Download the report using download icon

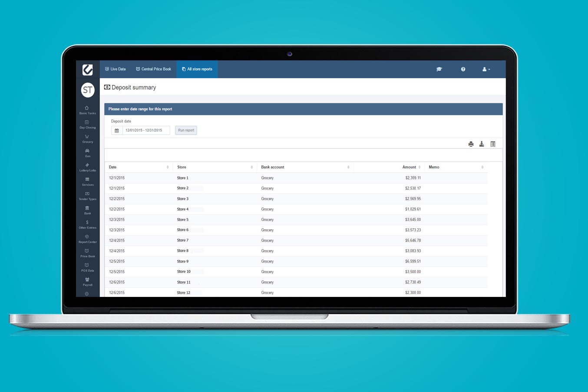click(482, 144)
